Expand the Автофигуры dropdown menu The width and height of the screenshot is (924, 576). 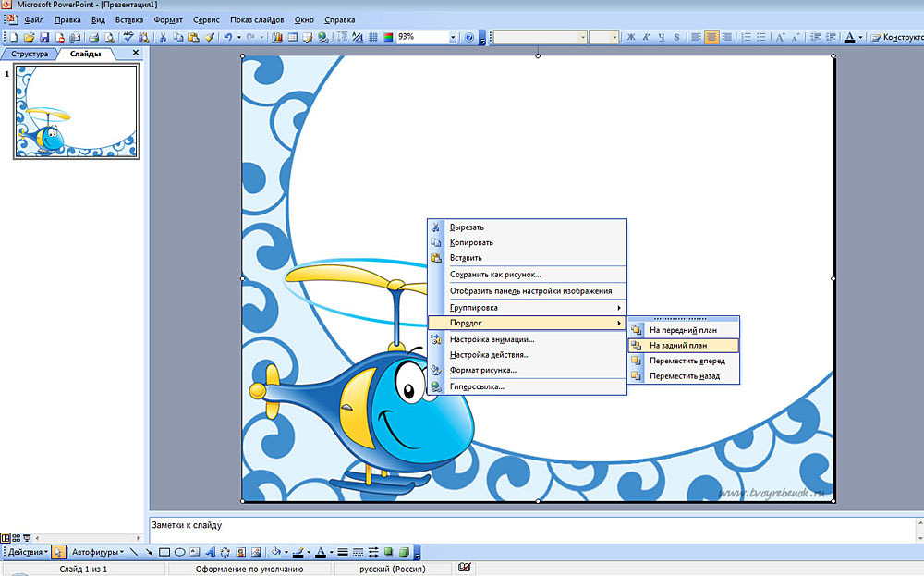(x=97, y=553)
